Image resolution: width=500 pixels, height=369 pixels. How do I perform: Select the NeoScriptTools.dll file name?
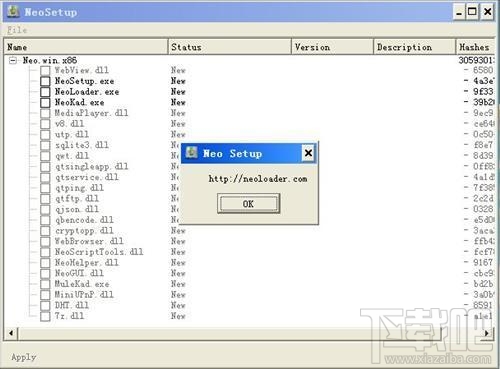[99, 252]
